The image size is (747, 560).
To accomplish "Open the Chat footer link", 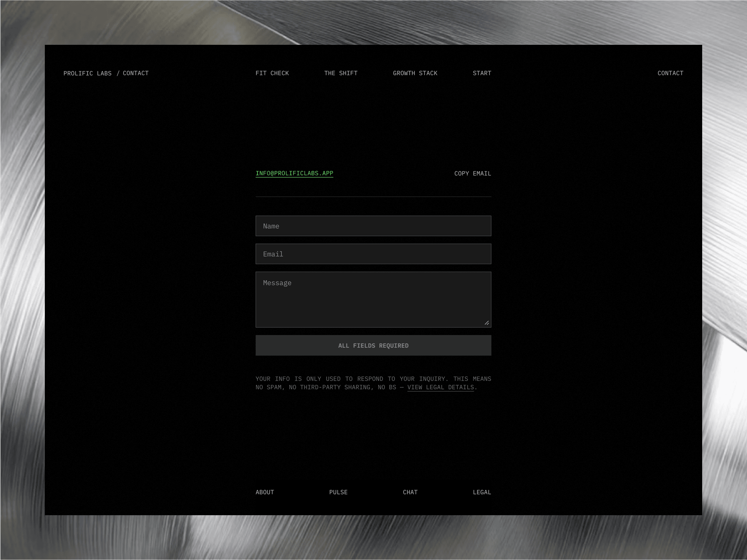I will [x=410, y=492].
